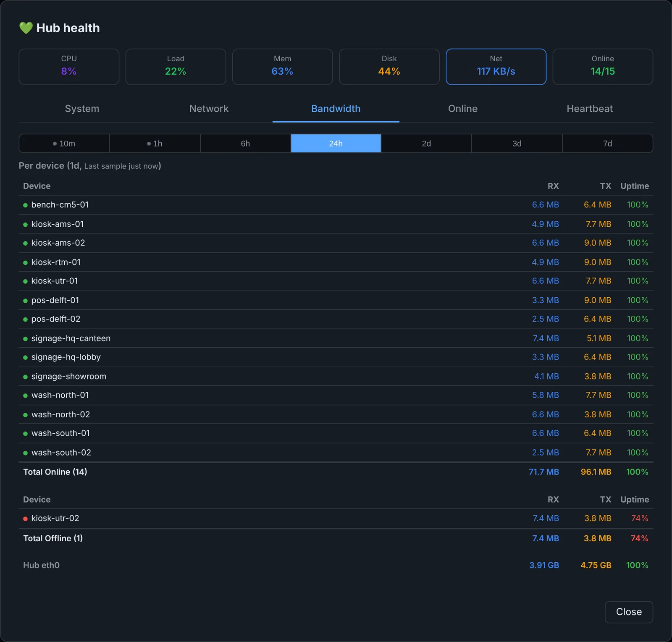This screenshot has width=672, height=642.
Task: Choose the 2d time range
Action: tap(426, 144)
